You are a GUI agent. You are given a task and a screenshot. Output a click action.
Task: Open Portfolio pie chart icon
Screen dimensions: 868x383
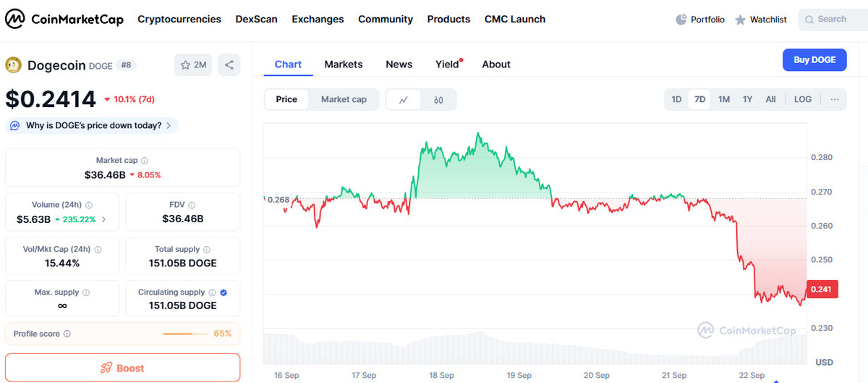click(681, 20)
